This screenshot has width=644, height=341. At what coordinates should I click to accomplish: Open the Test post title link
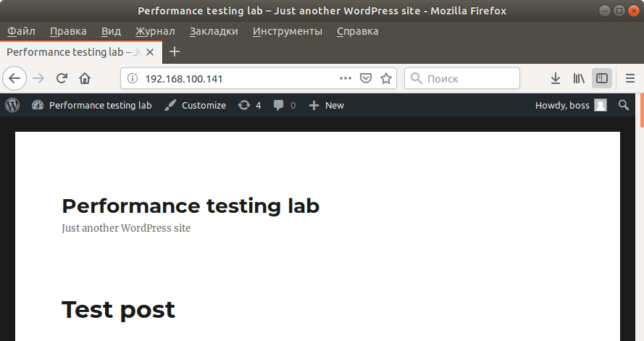(x=118, y=309)
